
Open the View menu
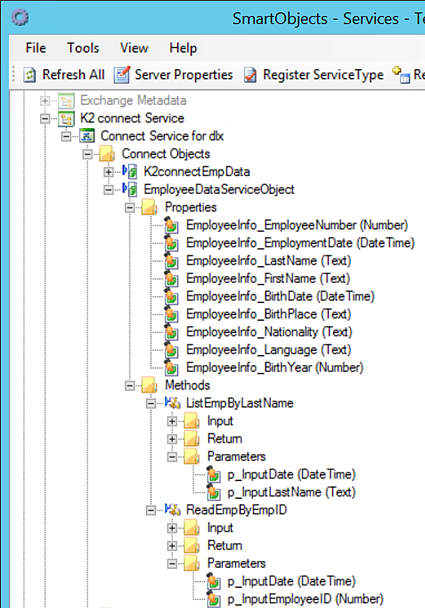coord(134,48)
